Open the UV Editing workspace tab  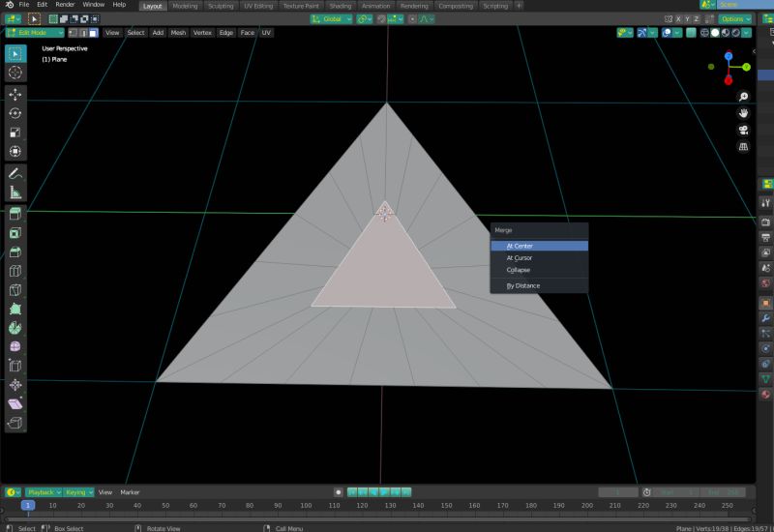coord(258,6)
